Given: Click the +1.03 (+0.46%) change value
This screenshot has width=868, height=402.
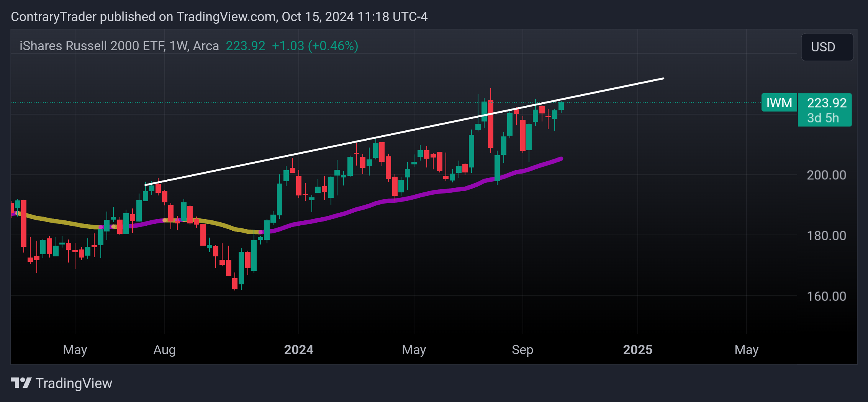Looking at the screenshot, I should [x=315, y=46].
